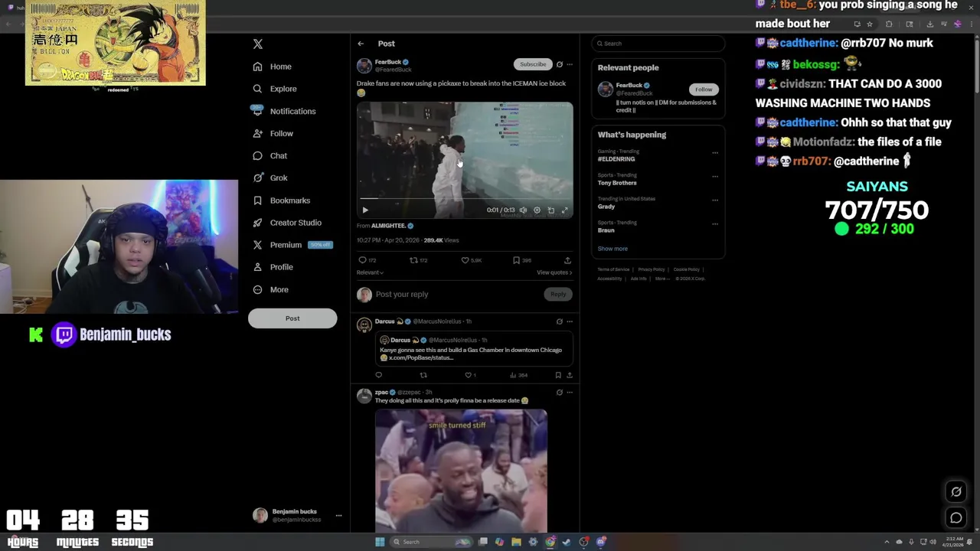Open more options for Grady trend
980x551 pixels.
coord(715,200)
